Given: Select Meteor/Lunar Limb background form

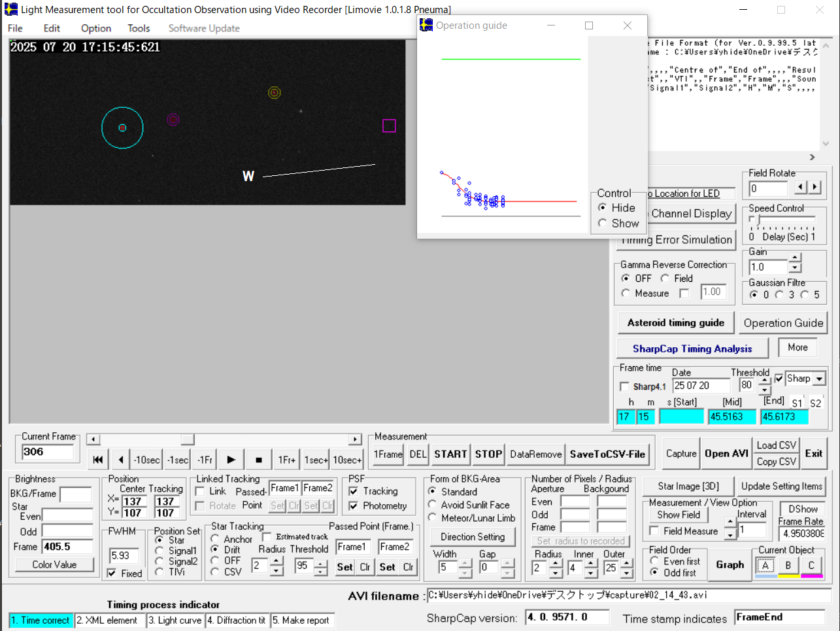Looking at the screenshot, I should click(433, 518).
